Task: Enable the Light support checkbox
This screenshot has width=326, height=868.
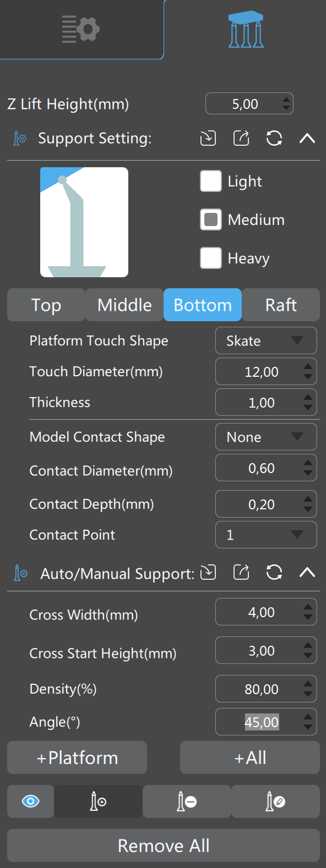Action: coord(211,181)
